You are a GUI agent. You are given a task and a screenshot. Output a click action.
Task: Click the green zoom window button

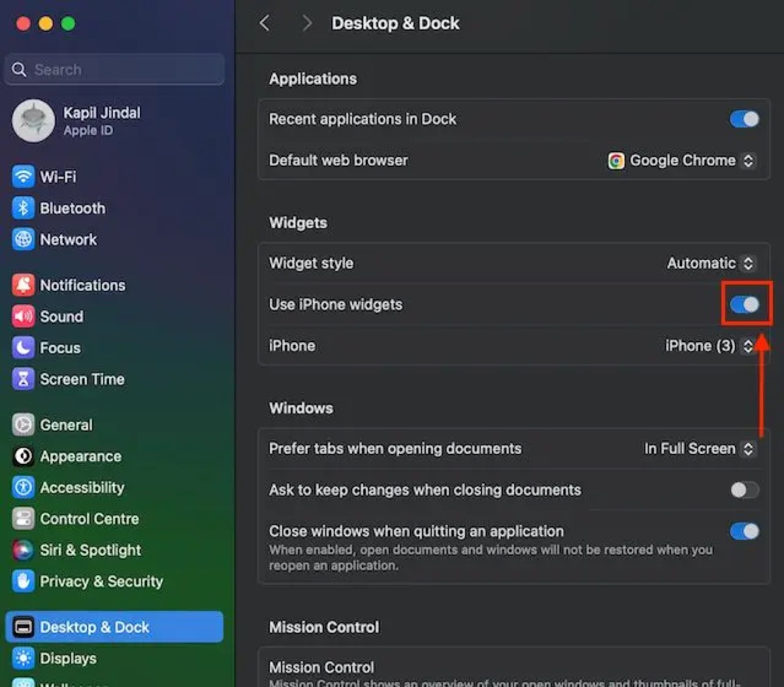click(x=68, y=24)
